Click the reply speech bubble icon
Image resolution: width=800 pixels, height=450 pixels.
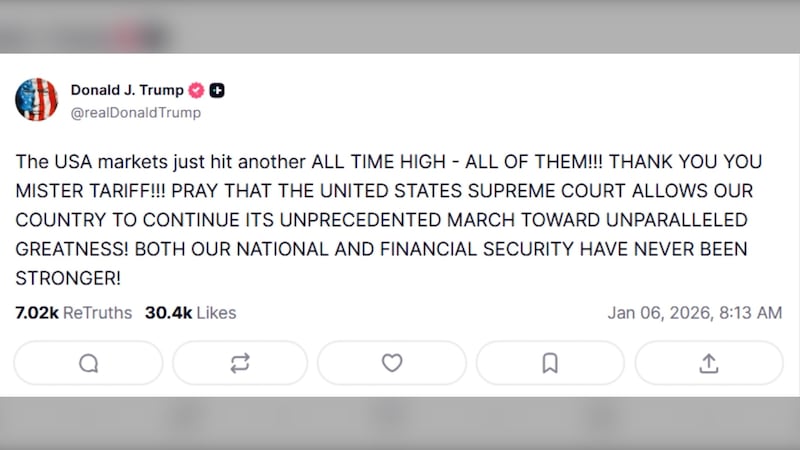pos(88,363)
